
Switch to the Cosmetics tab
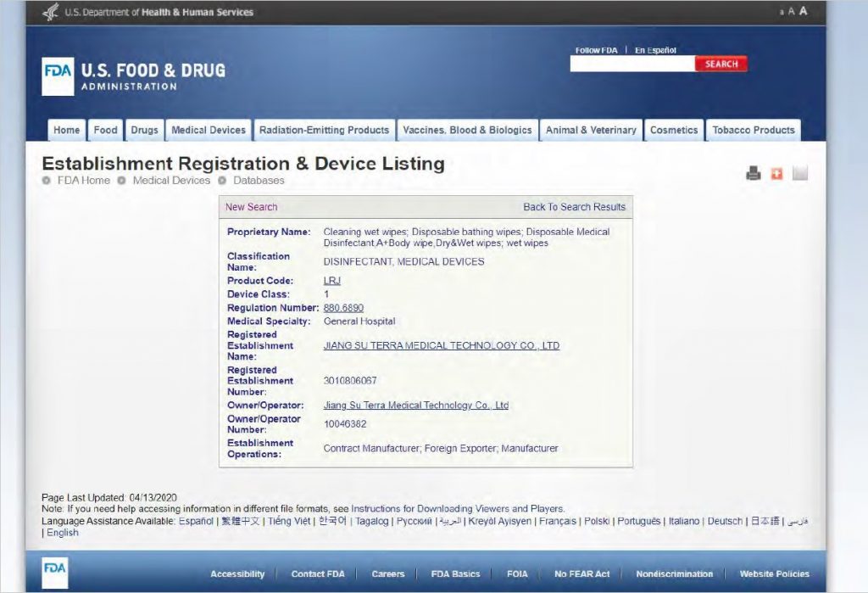pos(674,130)
